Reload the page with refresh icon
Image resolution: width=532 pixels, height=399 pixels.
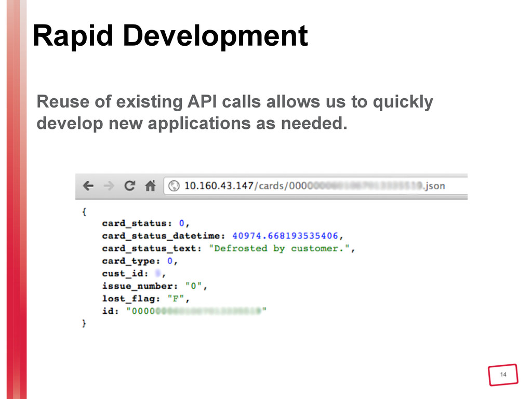pyautogui.click(x=129, y=185)
